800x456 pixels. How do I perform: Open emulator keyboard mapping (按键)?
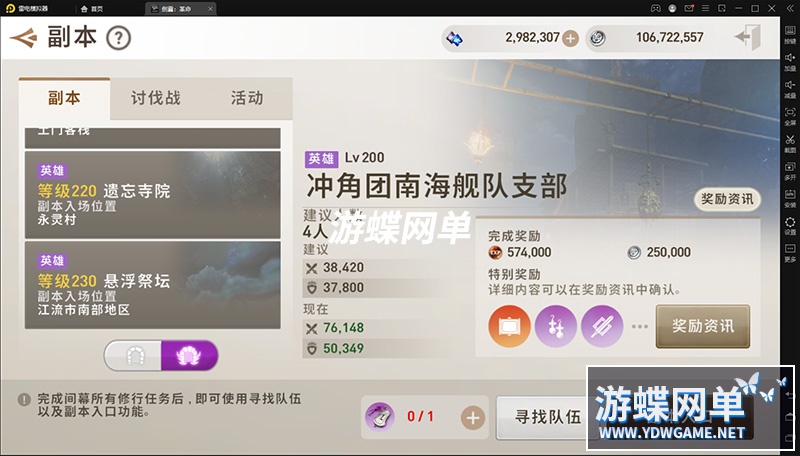pyautogui.click(x=790, y=34)
